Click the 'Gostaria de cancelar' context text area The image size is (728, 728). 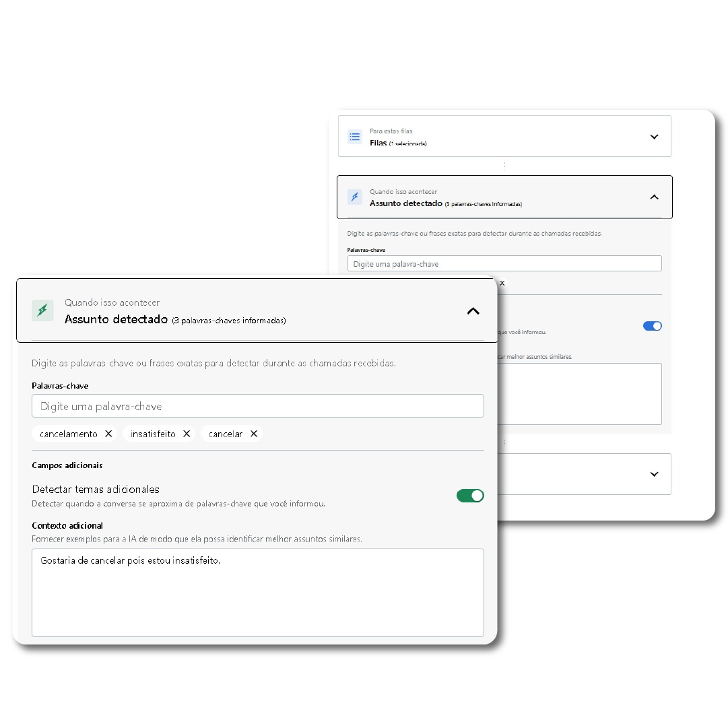(257, 592)
